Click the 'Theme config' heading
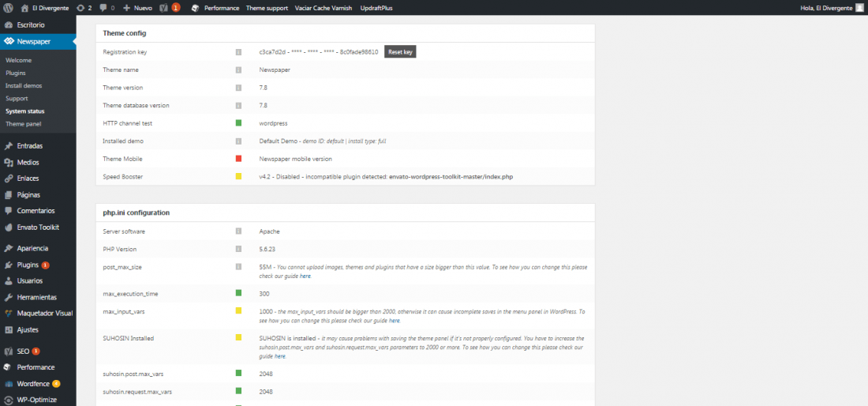Viewport: 868px width, 406px height. pos(125,33)
